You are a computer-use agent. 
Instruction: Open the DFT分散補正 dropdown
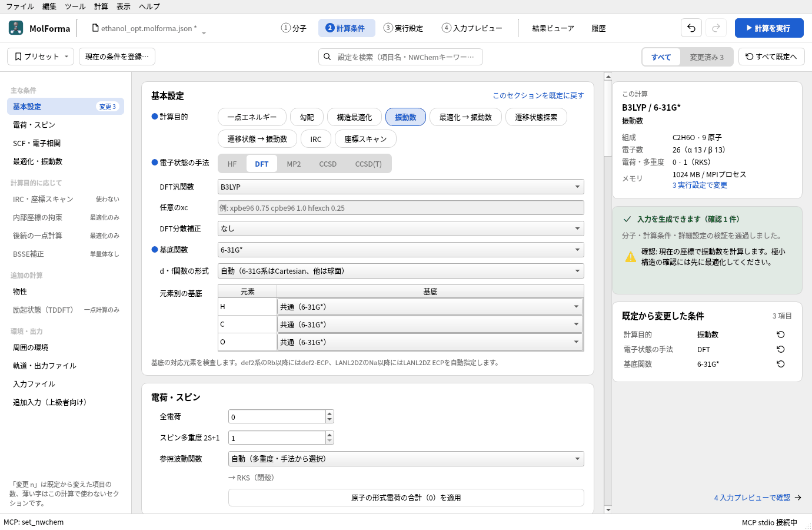[401, 228]
